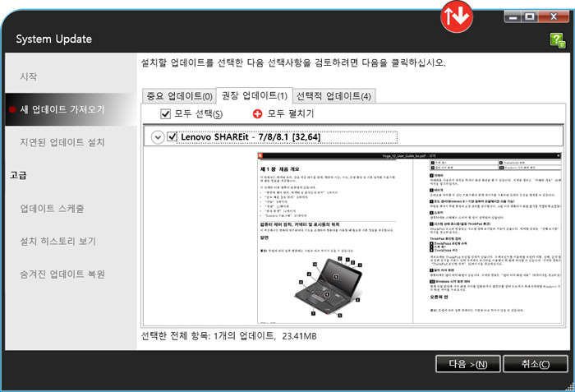This screenshot has width=575, height=392.
Task: Close the System Update window
Action: coord(554,17)
